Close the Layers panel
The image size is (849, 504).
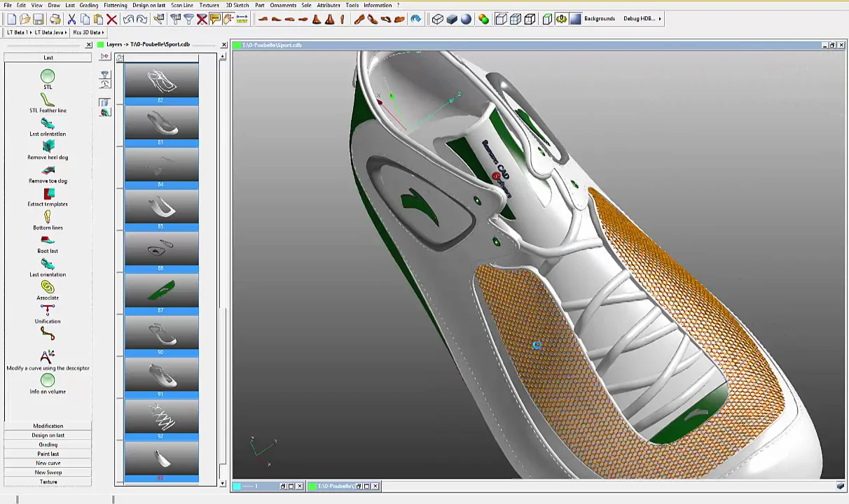(x=223, y=45)
